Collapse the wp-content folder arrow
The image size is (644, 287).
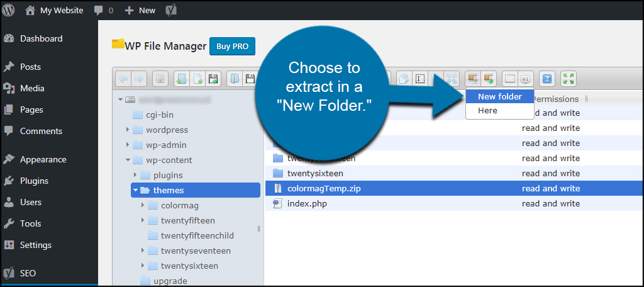click(128, 160)
